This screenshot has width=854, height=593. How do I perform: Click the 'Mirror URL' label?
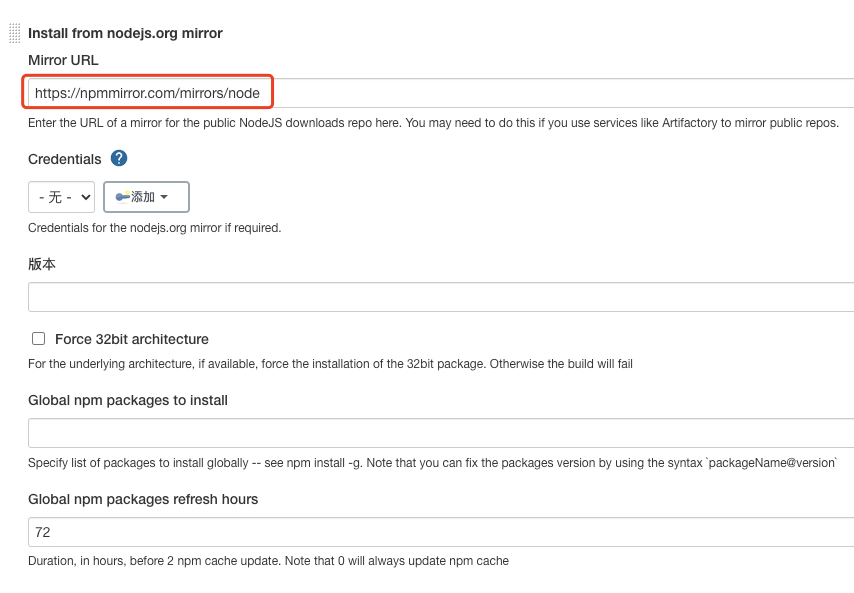(x=63, y=60)
